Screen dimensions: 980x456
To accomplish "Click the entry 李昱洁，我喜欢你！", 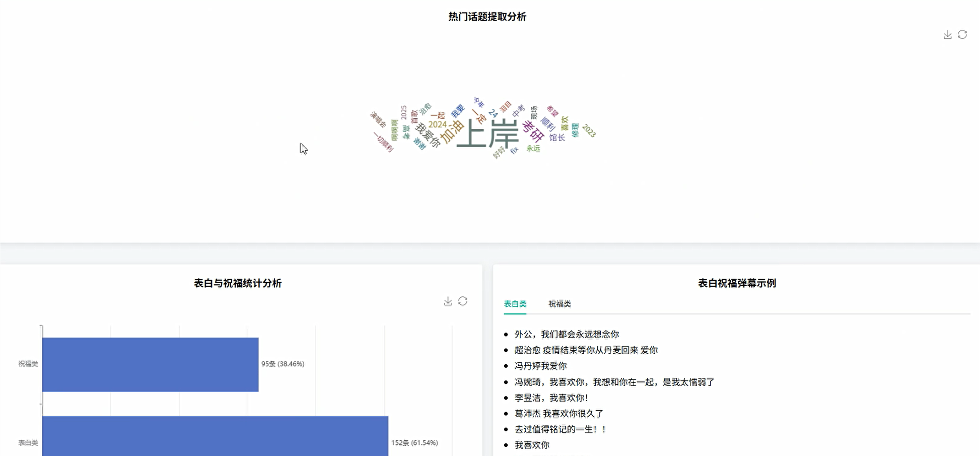I will (x=551, y=398).
